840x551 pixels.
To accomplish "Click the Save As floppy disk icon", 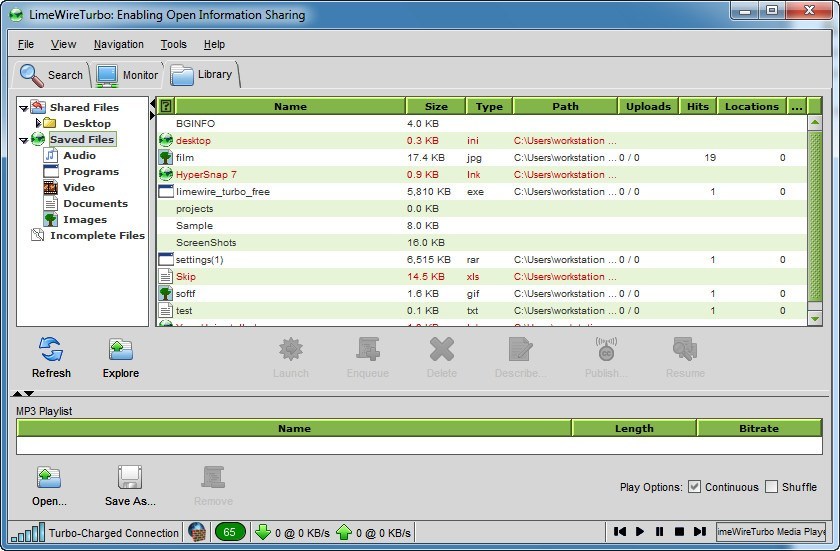I will pos(130,478).
